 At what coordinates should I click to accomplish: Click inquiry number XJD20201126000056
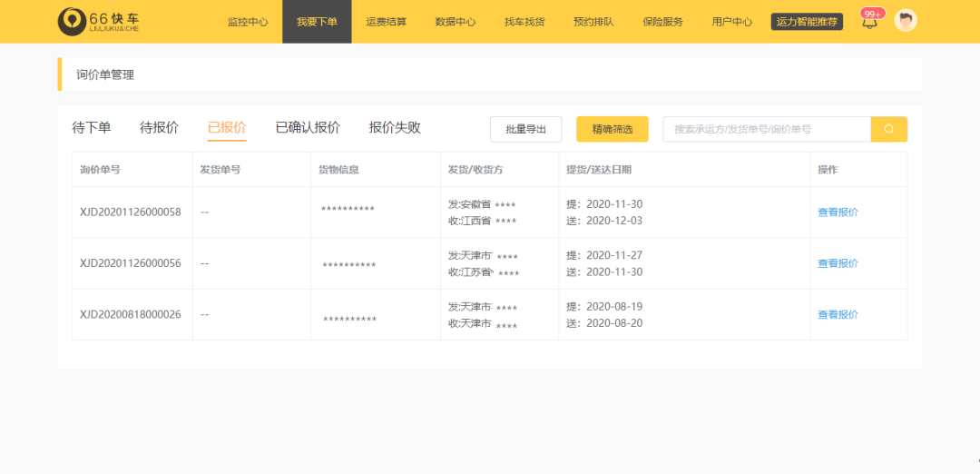tap(131, 263)
